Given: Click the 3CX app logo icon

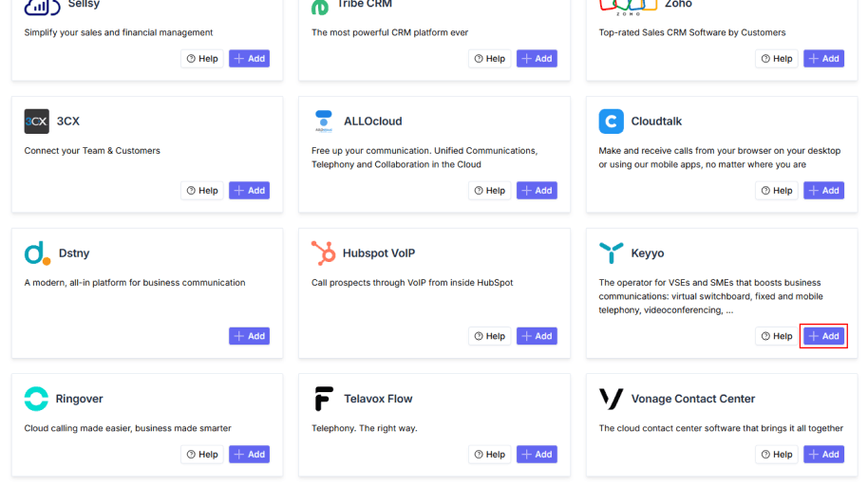Looking at the screenshot, I should pos(36,121).
